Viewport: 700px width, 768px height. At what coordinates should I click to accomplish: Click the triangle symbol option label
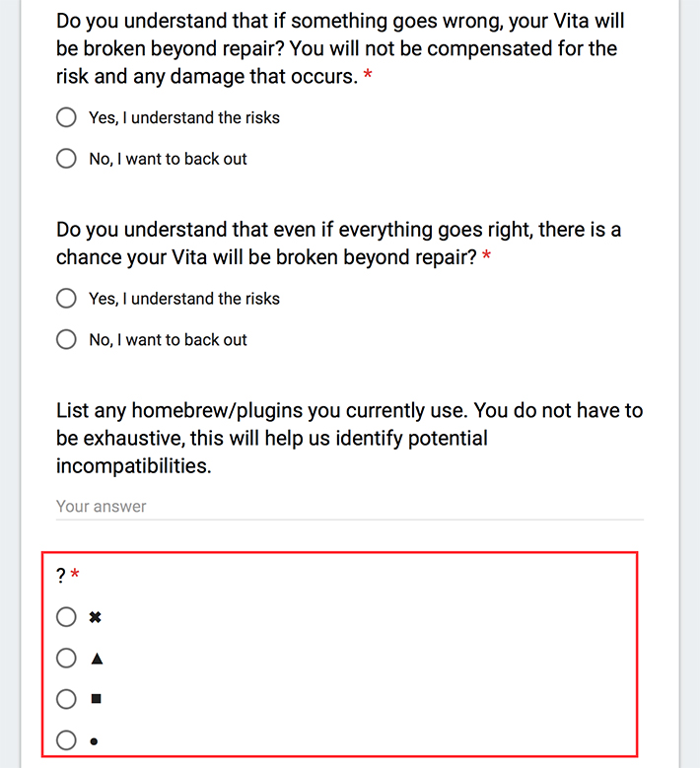point(97,659)
